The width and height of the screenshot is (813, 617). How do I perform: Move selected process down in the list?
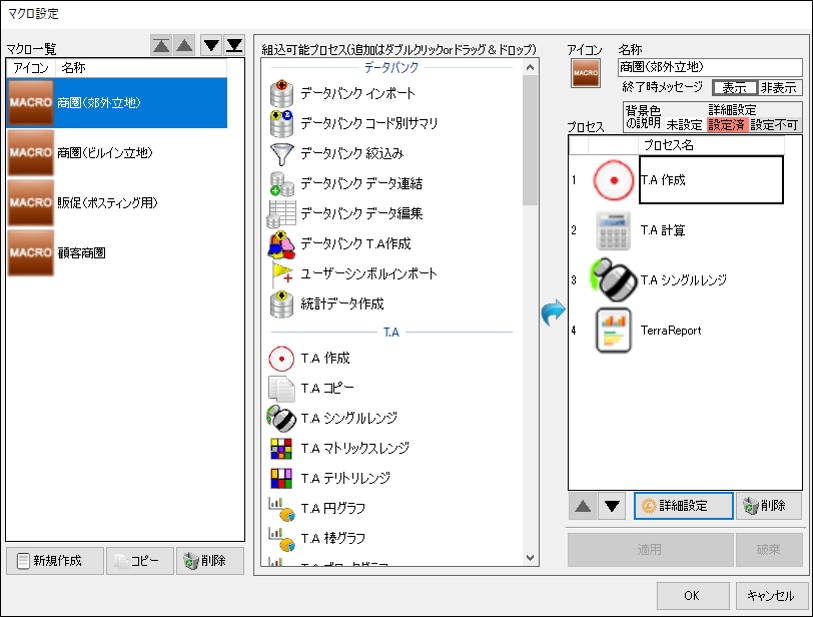612,506
